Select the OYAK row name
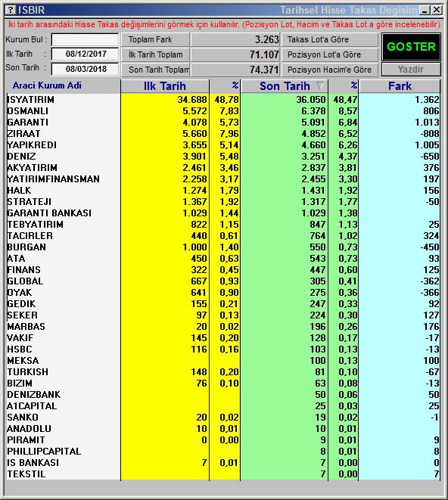Screen dimensions: 448x500 pyautogui.click(x=20, y=293)
